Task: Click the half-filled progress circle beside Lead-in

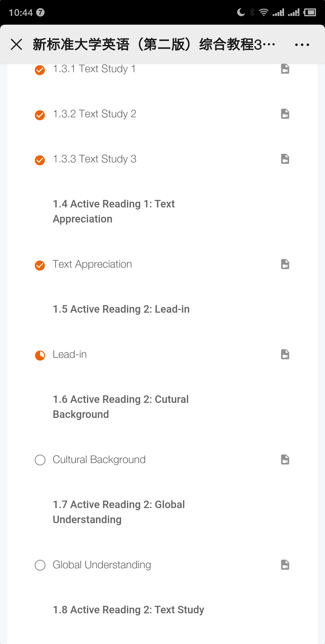Action: [x=40, y=355]
